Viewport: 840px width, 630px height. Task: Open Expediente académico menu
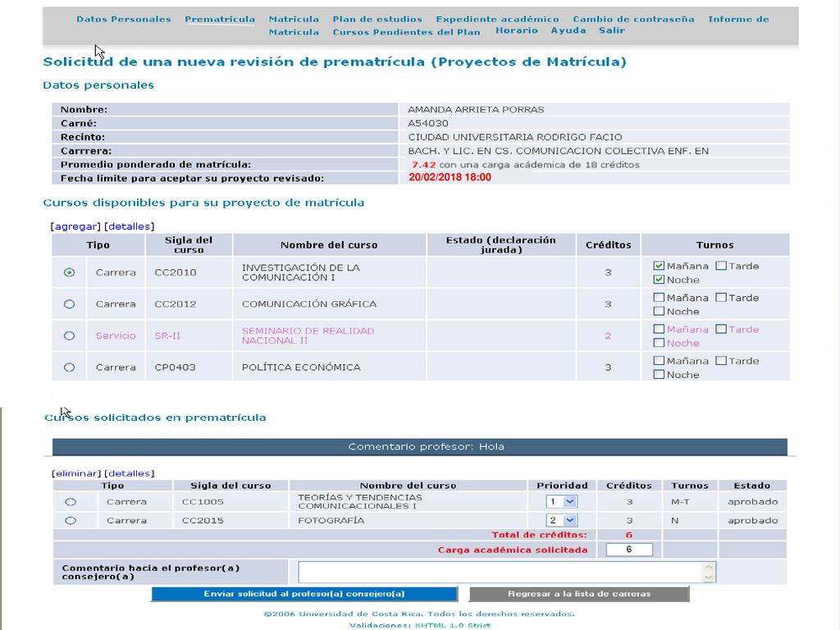pos(497,20)
